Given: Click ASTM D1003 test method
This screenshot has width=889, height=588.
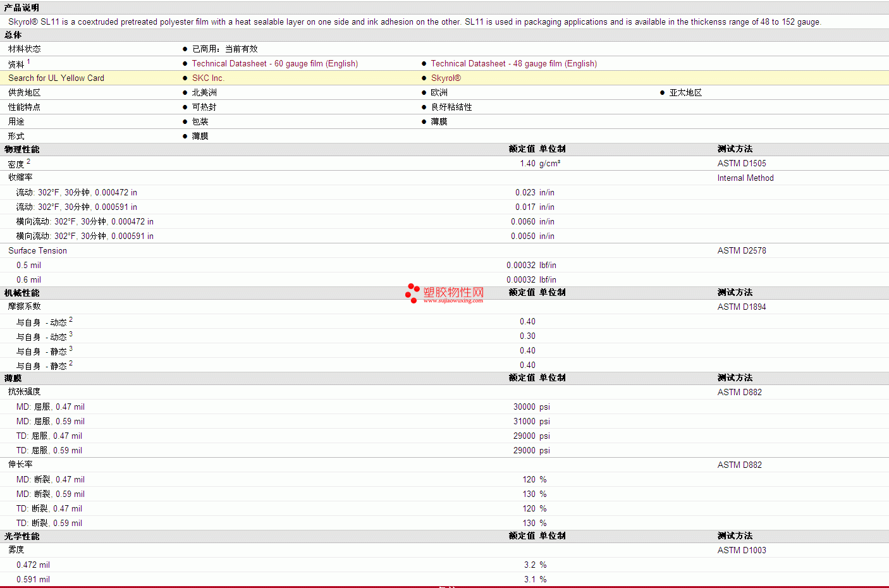Looking at the screenshot, I should (742, 550).
